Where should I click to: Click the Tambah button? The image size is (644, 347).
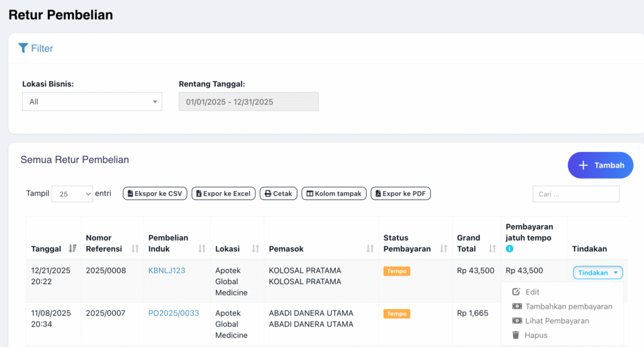pos(600,165)
